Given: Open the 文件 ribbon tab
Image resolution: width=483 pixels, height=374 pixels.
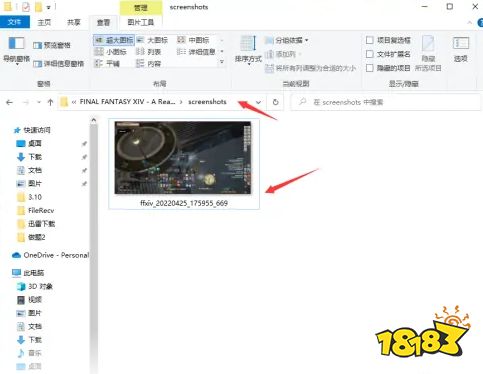Looking at the screenshot, I should (15, 22).
